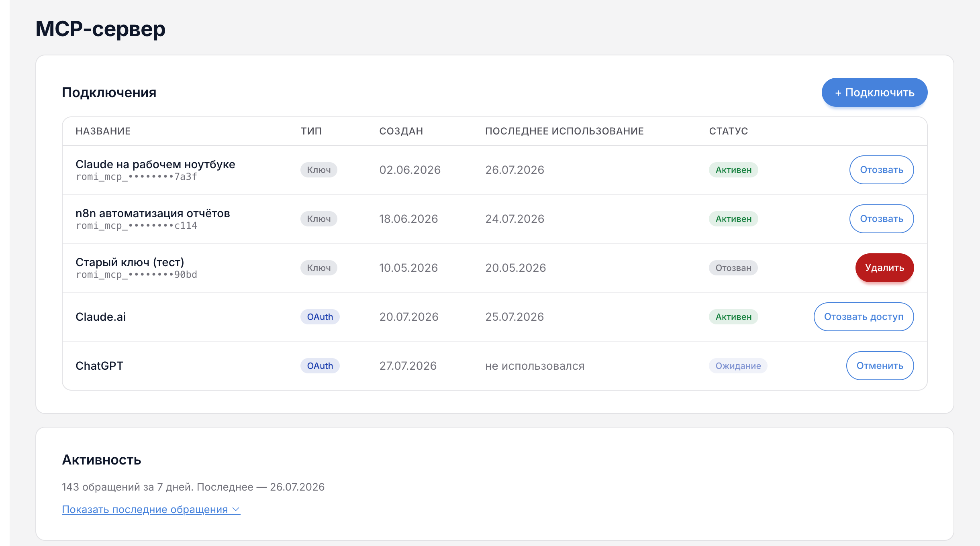Image resolution: width=980 pixels, height=546 pixels.
Task: Click the last-used date 20.05.2026
Action: (x=516, y=268)
